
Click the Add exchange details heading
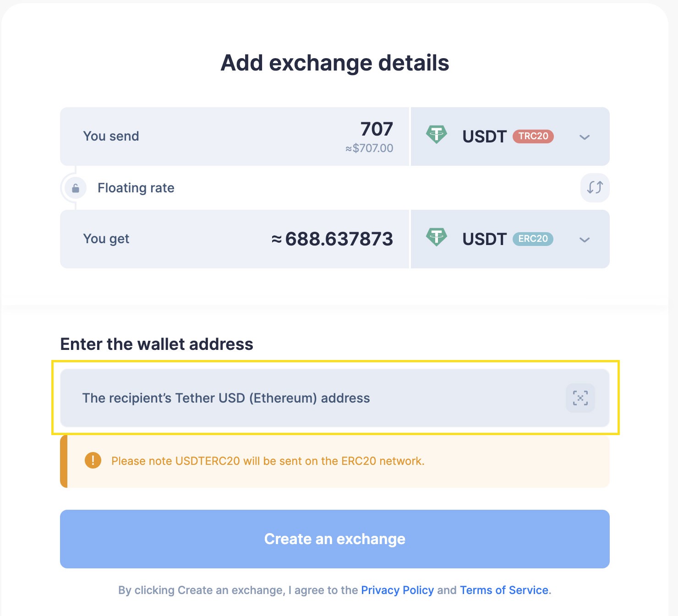point(335,63)
